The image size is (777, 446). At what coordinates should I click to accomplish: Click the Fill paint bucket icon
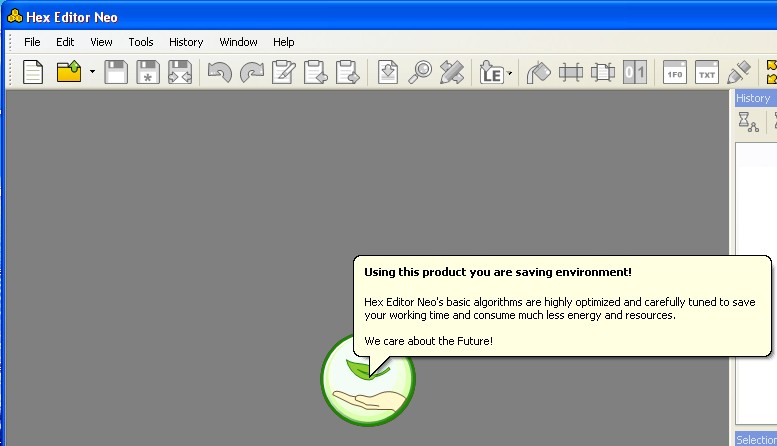pos(538,73)
